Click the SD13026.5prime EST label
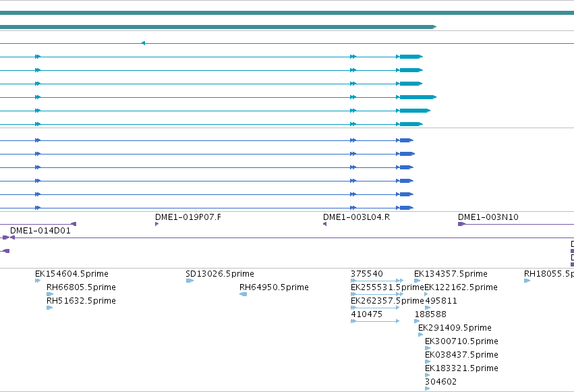Screen dimensions: 574x392 point(220,274)
